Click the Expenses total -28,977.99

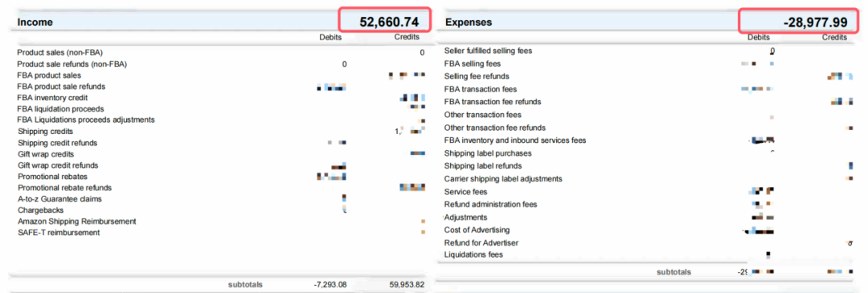[x=816, y=22]
